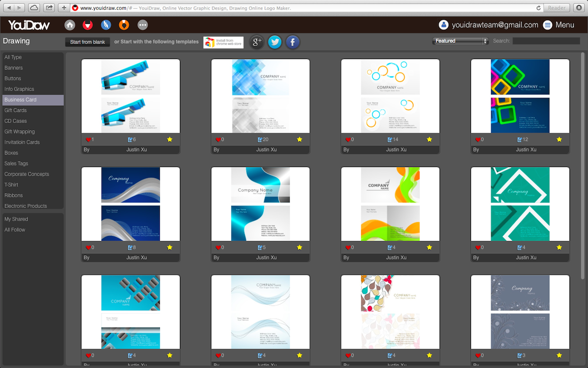The image size is (588, 368).
Task: Open the Logo Maker tool icon
Action: point(88,25)
